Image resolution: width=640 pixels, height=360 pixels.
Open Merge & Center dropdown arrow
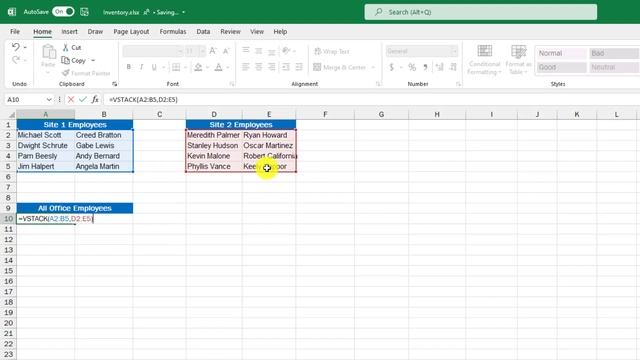click(x=373, y=67)
